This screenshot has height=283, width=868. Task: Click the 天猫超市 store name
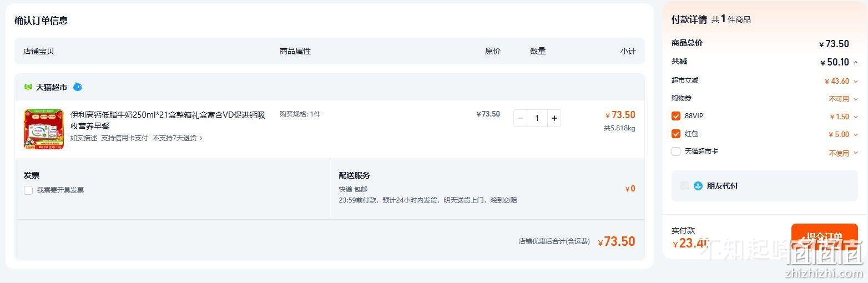click(52, 87)
